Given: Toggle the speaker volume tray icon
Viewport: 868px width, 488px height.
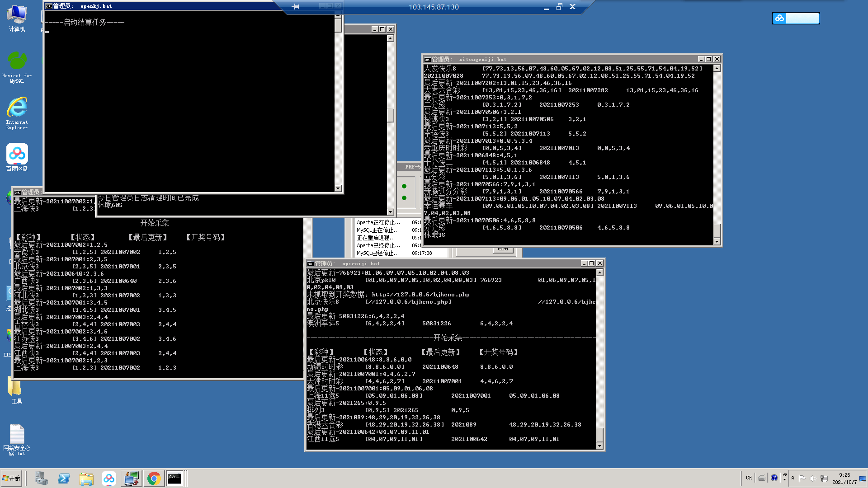Looking at the screenshot, I should [813, 479].
